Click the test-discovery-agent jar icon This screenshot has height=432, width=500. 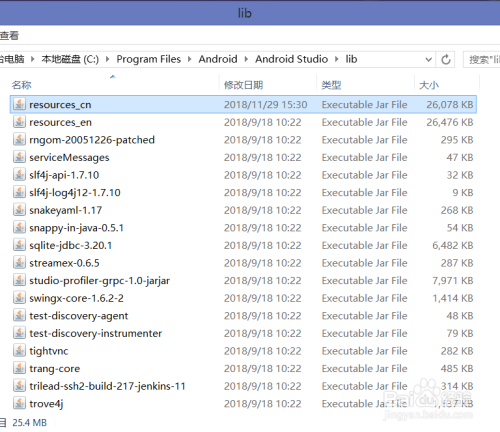pyautogui.click(x=19, y=316)
